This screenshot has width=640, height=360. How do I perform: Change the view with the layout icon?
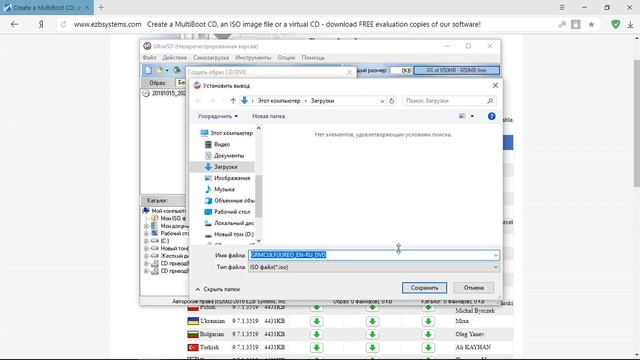pos(462,116)
